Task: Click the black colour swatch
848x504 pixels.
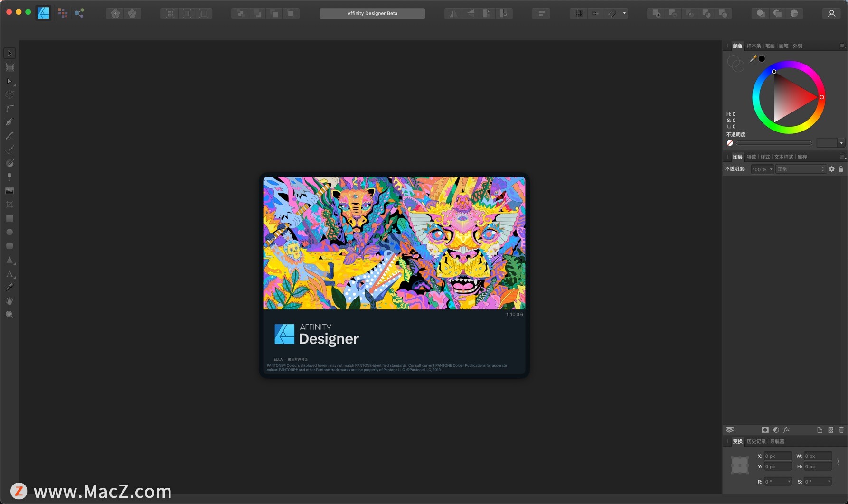Action: pyautogui.click(x=762, y=59)
